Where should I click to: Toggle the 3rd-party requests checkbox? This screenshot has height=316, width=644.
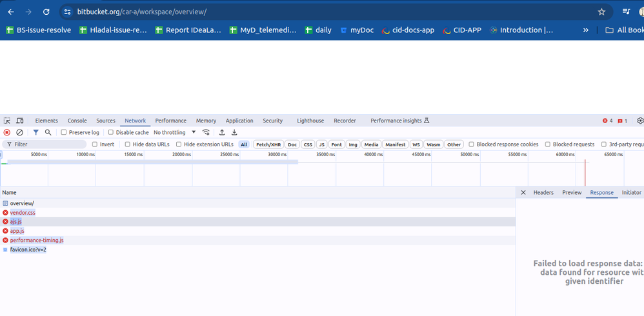pos(604,144)
